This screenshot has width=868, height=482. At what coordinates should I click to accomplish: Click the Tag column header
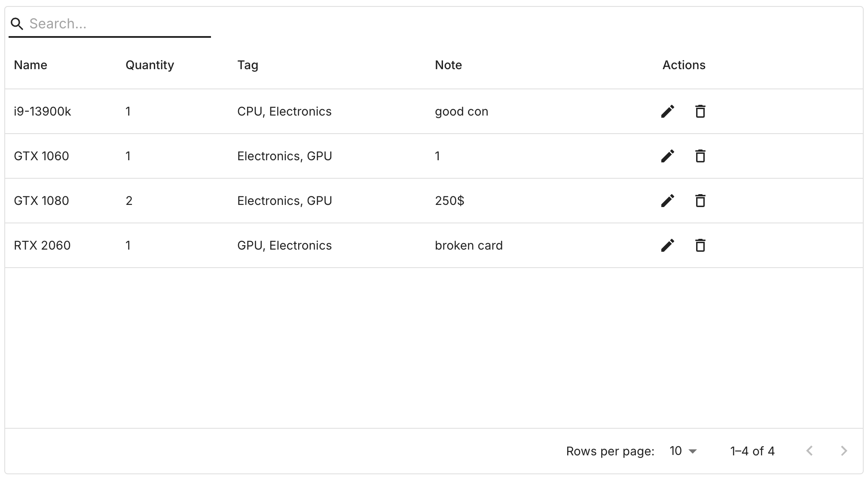pyautogui.click(x=248, y=65)
